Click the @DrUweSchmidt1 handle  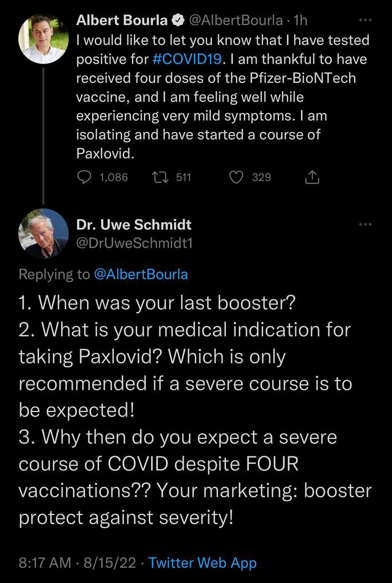coord(134,244)
